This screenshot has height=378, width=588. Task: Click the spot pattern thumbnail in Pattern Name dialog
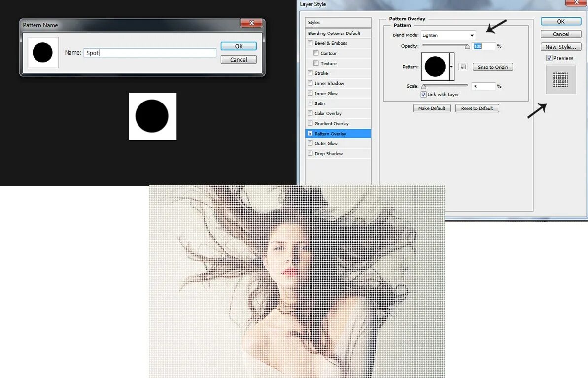pyautogui.click(x=43, y=52)
